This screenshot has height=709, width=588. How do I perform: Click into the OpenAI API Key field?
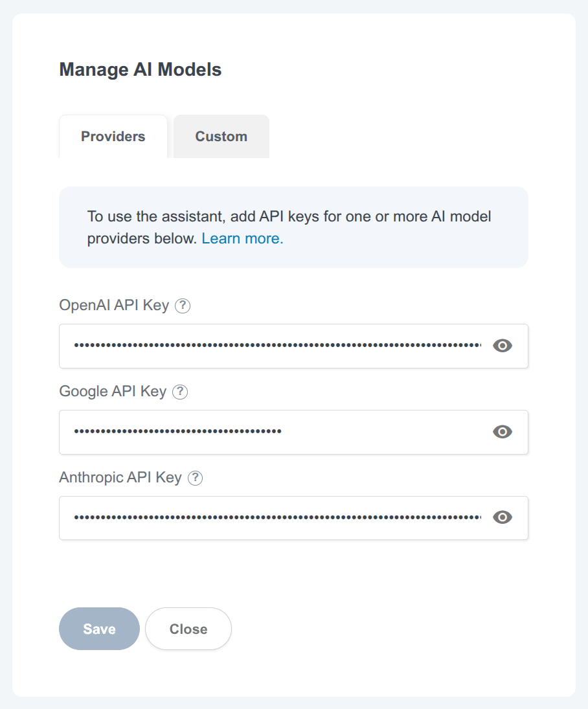(259, 346)
